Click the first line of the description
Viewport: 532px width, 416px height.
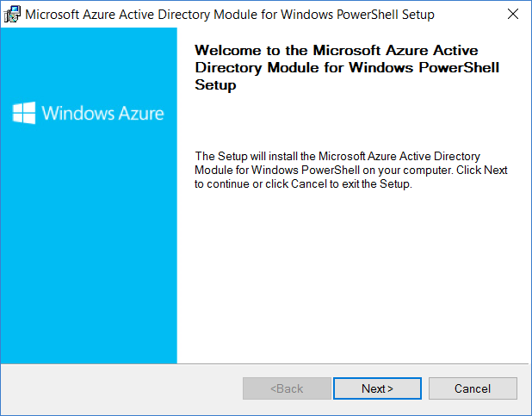tap(337, 156)
